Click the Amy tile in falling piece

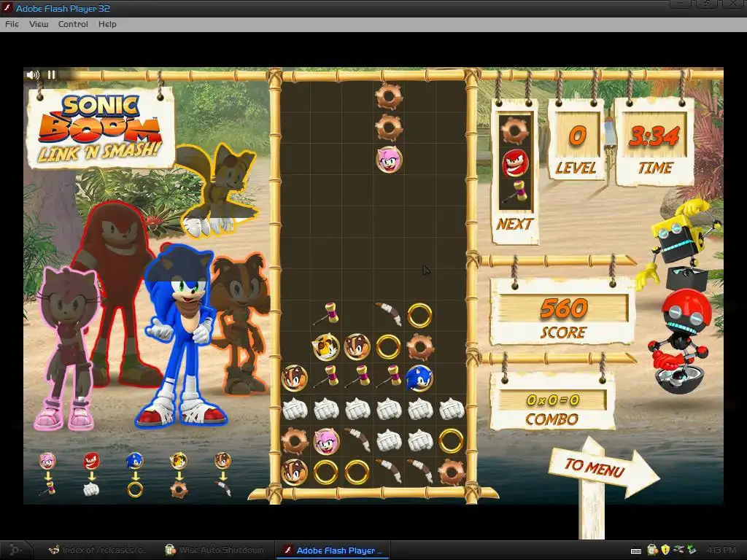coord(389,159)
